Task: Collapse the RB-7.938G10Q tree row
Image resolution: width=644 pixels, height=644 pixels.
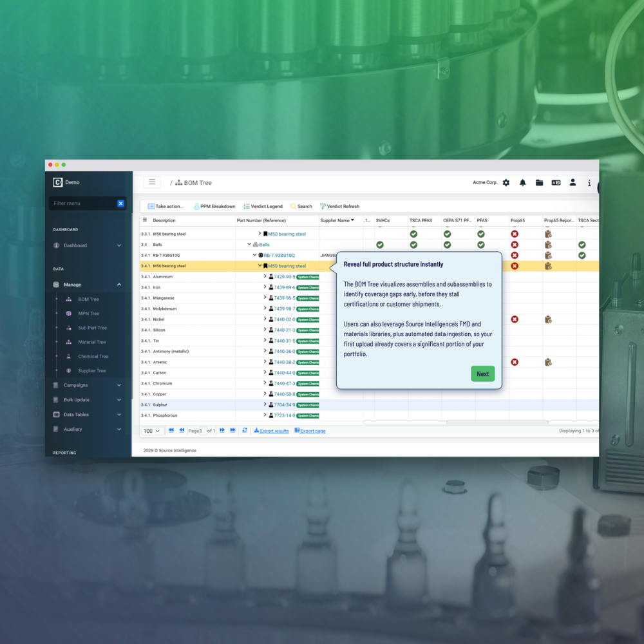Action: [254, 255]
